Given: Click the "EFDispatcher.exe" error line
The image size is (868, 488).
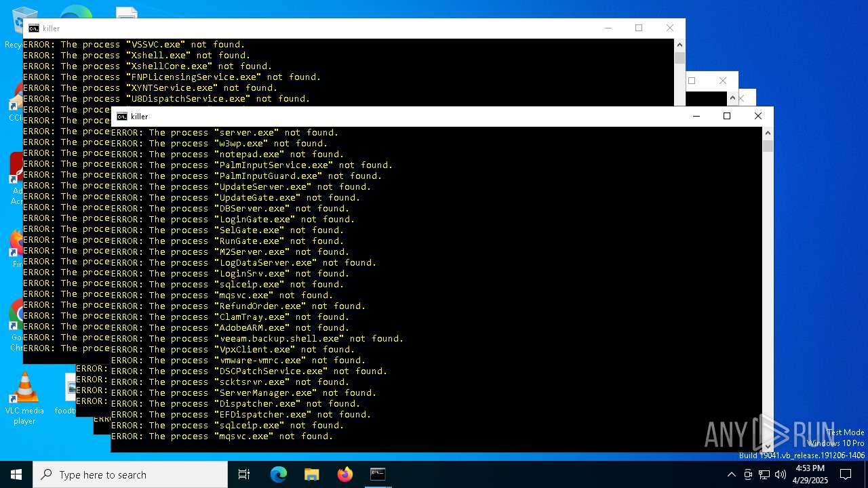Looking at the screenshot, I should pyautogui.click(x=241, y=415).
